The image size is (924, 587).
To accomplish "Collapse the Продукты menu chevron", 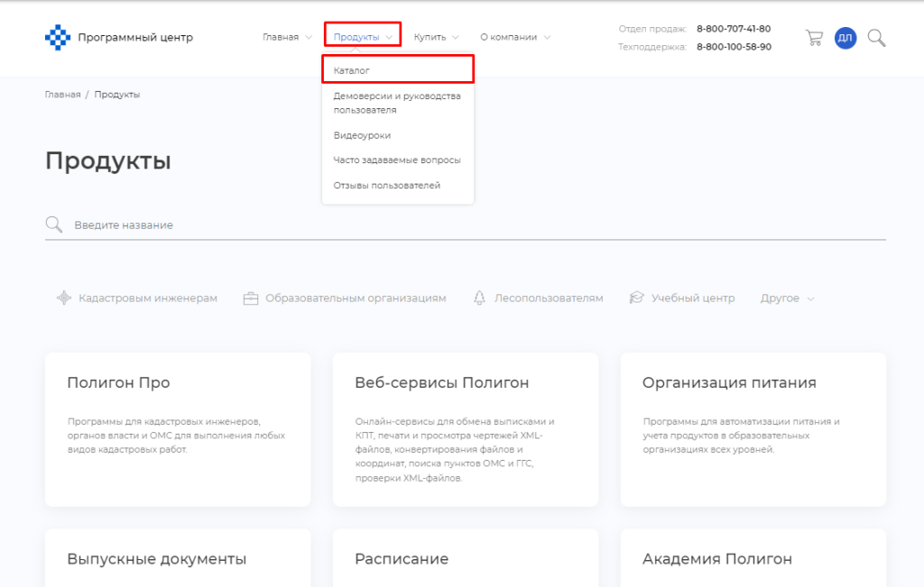I will (389, 37).
